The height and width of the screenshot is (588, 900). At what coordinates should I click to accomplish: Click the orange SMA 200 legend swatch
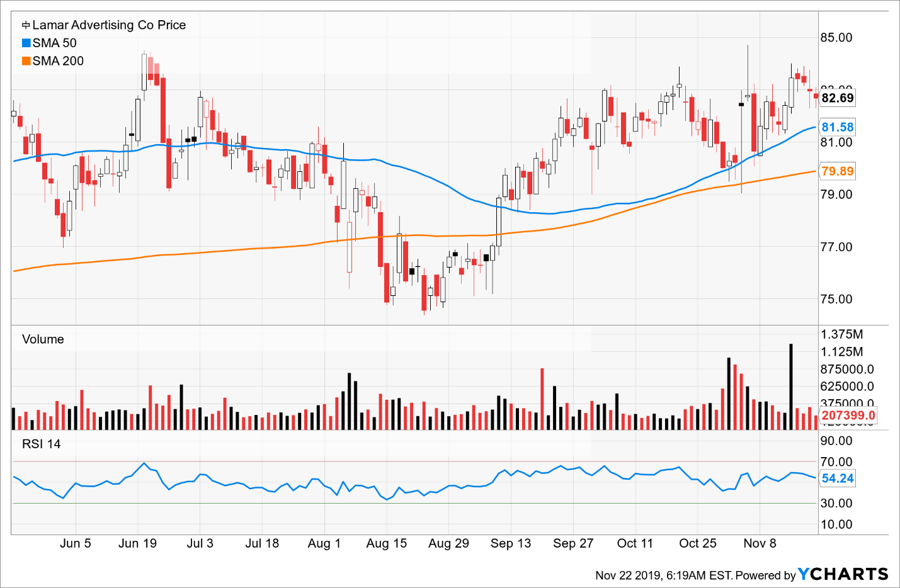pyautogui.click(x=26, y=61)
